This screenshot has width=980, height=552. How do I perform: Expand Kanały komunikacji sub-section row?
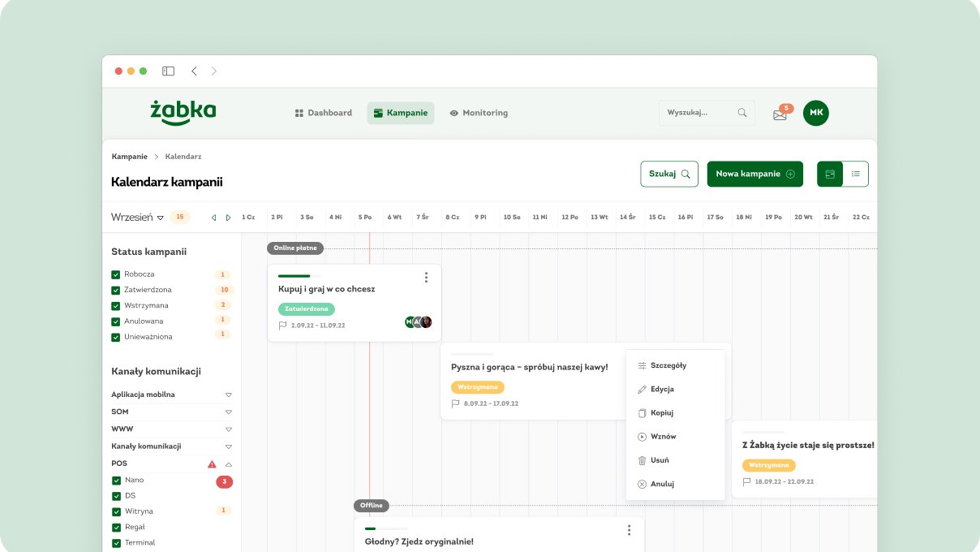(x=172, y=446)
